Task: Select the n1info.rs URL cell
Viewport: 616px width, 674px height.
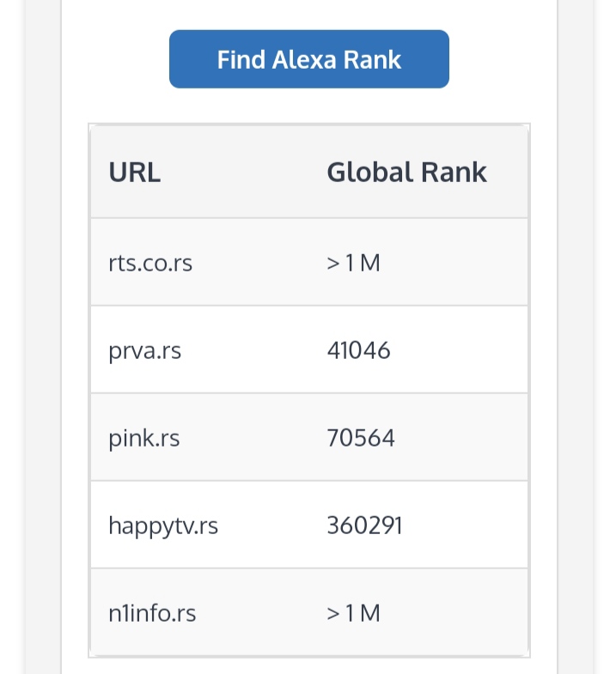Action: pos(152,613)
